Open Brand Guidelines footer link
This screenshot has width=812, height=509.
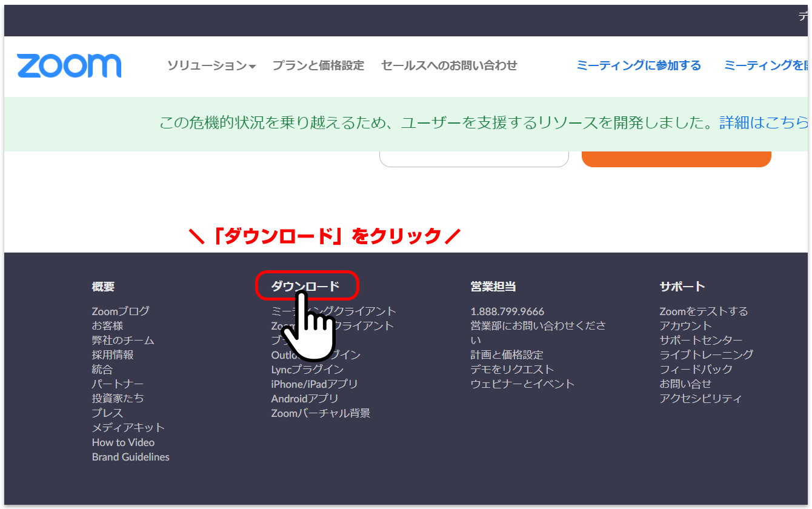tap(131, 457)
